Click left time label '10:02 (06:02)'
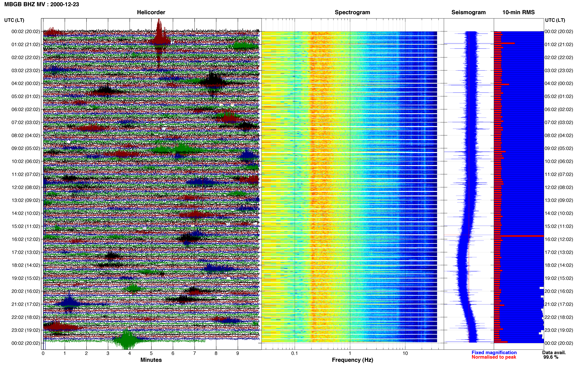Viewport: 588px width, 368px height. (26, 161)
